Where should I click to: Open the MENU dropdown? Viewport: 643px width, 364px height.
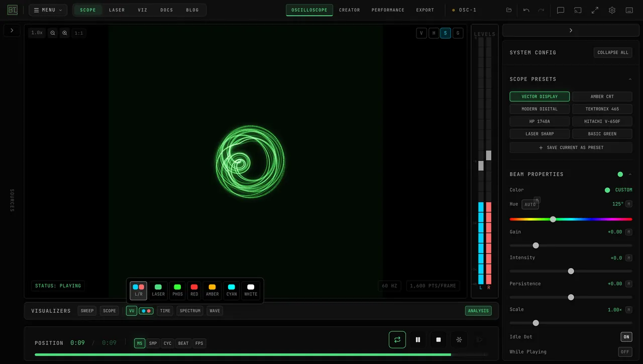(48, 10)
